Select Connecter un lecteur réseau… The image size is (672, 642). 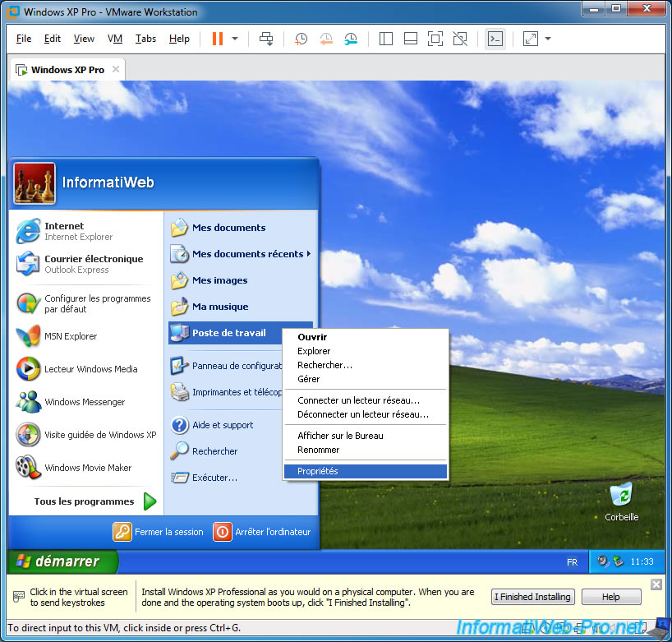point(365,400)
